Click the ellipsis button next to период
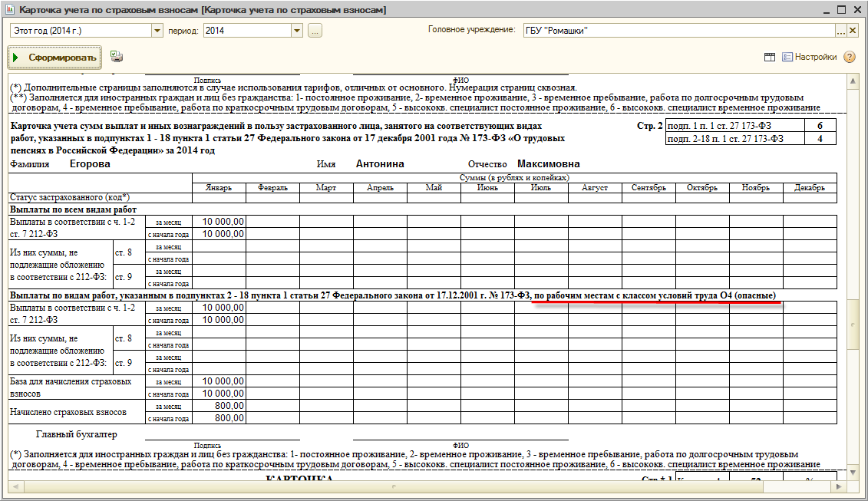Viewport: 868px width, 501px height. 315,31
